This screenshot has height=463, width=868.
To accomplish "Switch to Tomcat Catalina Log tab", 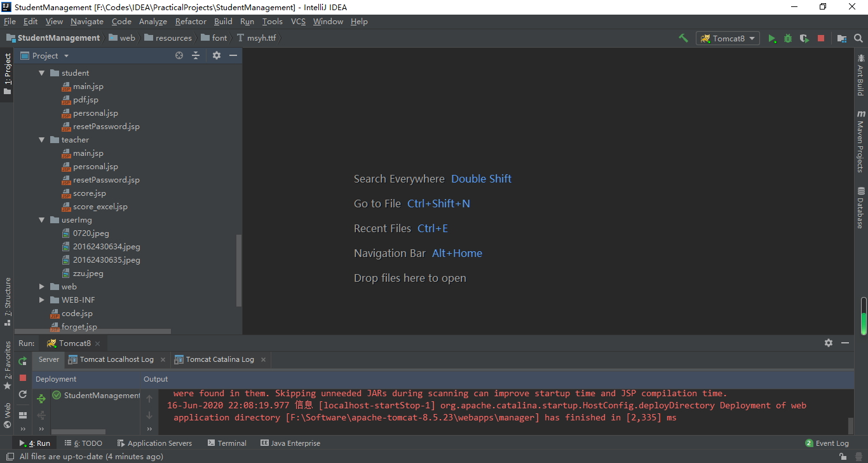I will point(220,359).
